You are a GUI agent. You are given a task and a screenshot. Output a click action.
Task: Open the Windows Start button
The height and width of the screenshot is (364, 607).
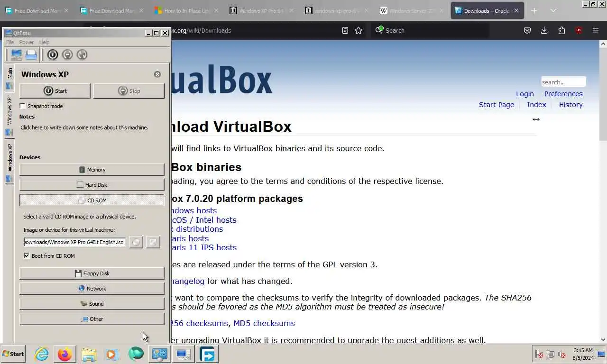pos(13,354)
